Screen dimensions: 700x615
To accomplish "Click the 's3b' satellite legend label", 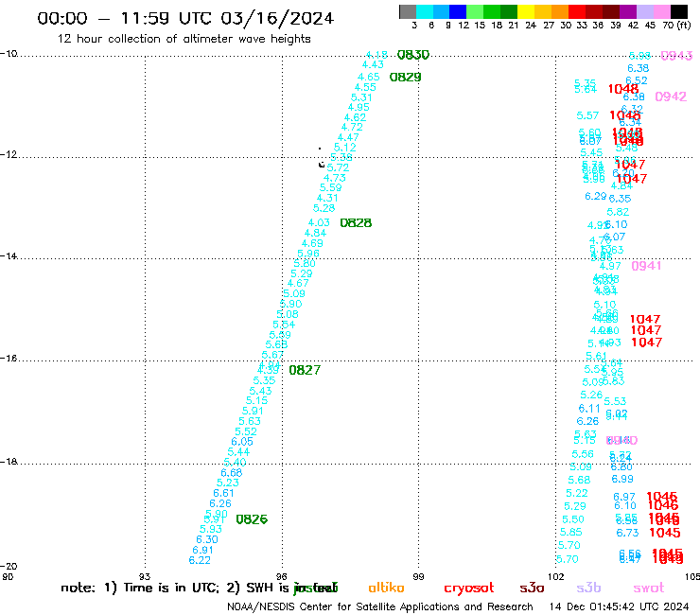I will click(x=588, y=588).
